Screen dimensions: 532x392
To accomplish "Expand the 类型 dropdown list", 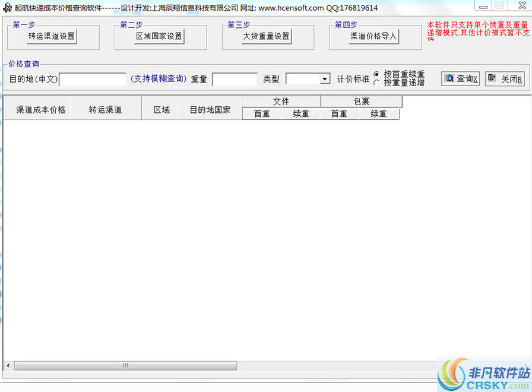I will [x=325, y=79].
